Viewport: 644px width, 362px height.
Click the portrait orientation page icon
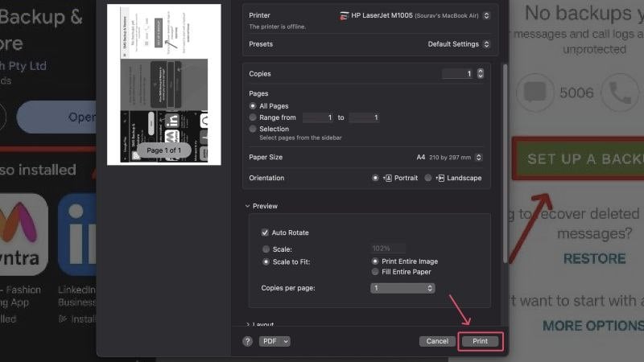click(x=387, y=178)
